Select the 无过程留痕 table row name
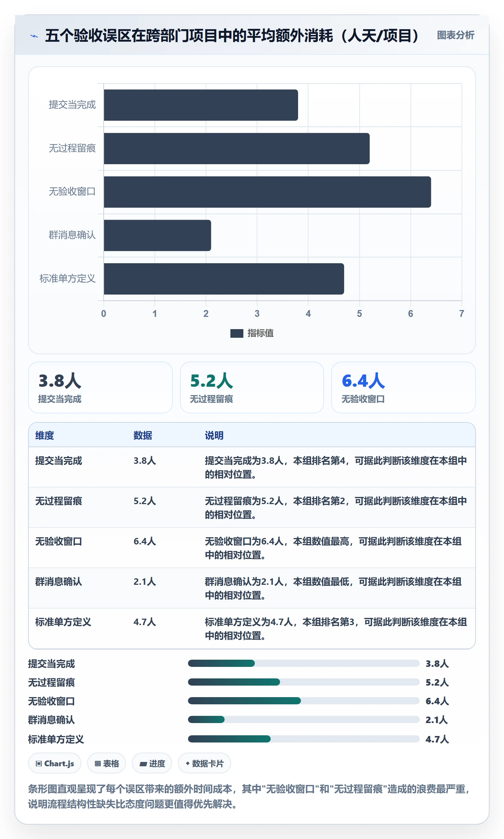The image size is (504, 839). point(59,501)
